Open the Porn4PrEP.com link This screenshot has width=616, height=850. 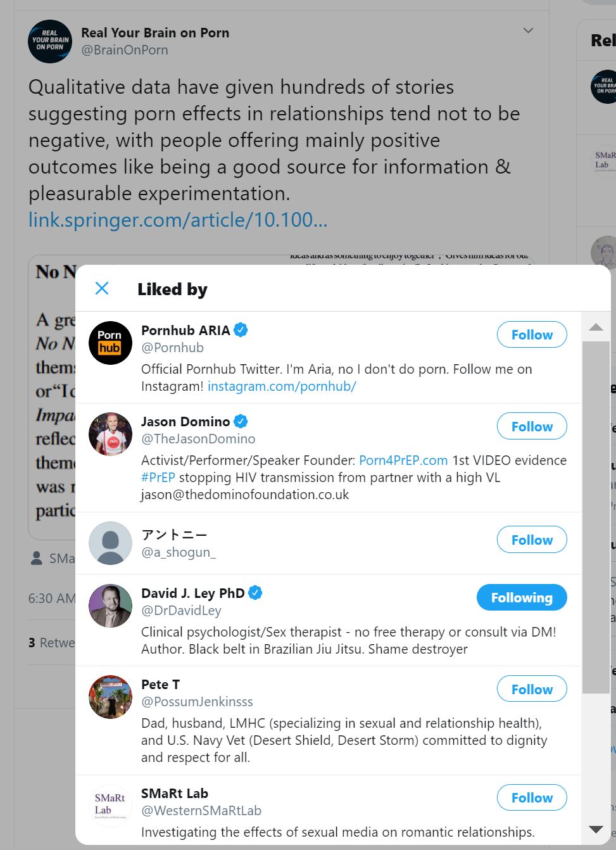[403, 460]
